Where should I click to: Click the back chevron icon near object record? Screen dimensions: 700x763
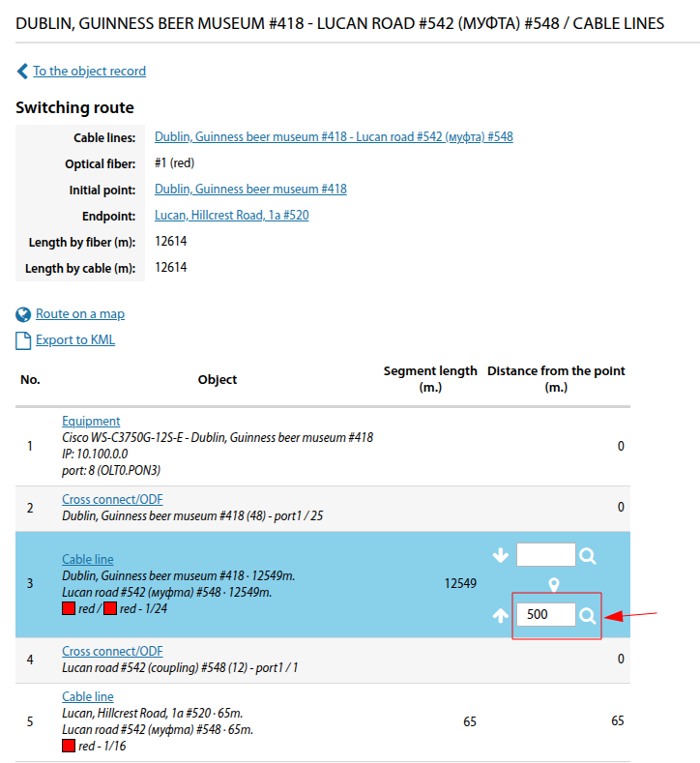pos(22,71)
